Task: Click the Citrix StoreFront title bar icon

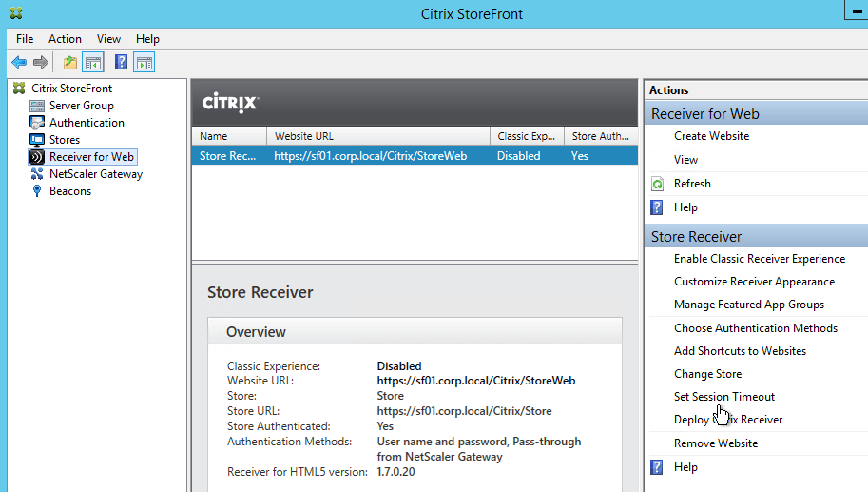Action: (16, 13)
